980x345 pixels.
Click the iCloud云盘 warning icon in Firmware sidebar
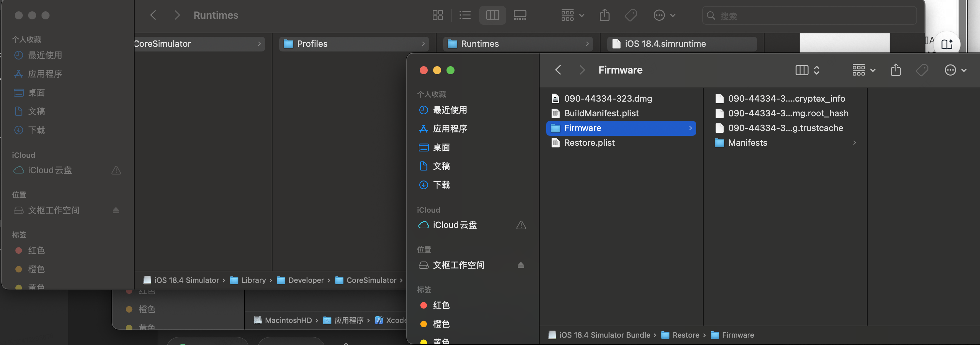[x=521, y=225]
